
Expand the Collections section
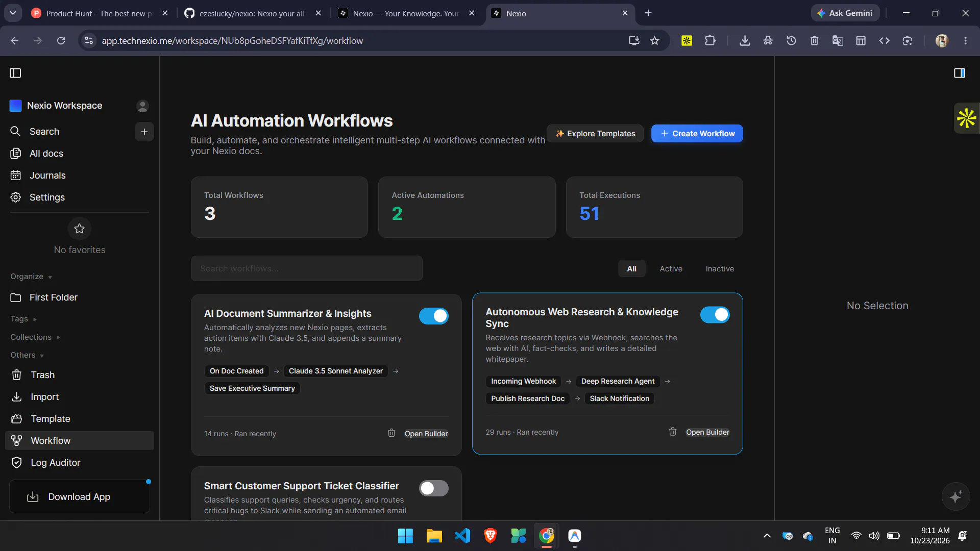(x=35, y=337)
